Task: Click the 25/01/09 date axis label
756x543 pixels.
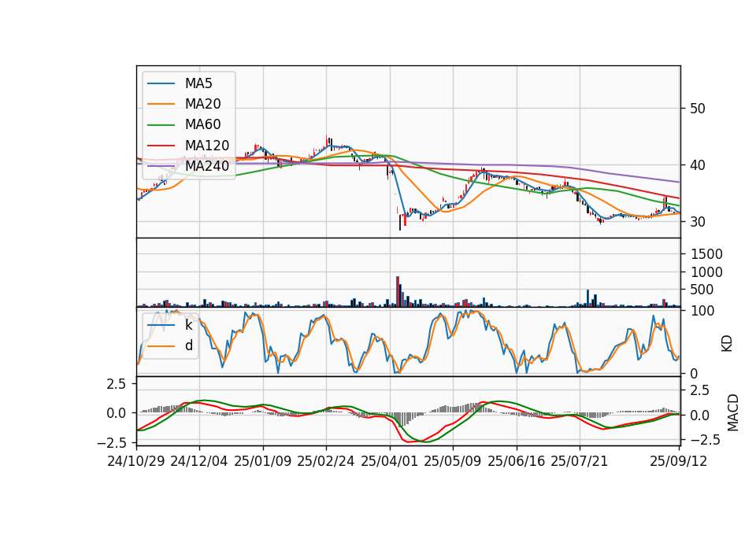Action: [263, 462]
